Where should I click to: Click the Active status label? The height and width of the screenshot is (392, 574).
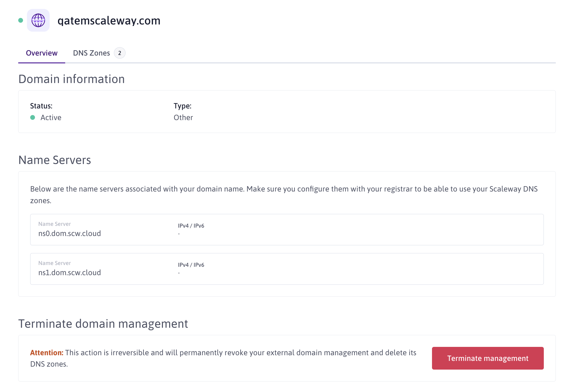click(x=51, y=117)
